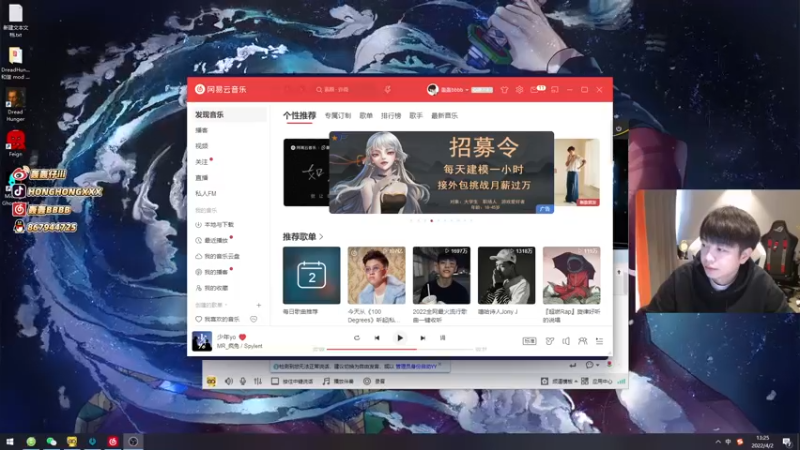Screen dimensions: 800x450
Task: Select the Dread Hunger desktop shortcut
Action: 15,105
